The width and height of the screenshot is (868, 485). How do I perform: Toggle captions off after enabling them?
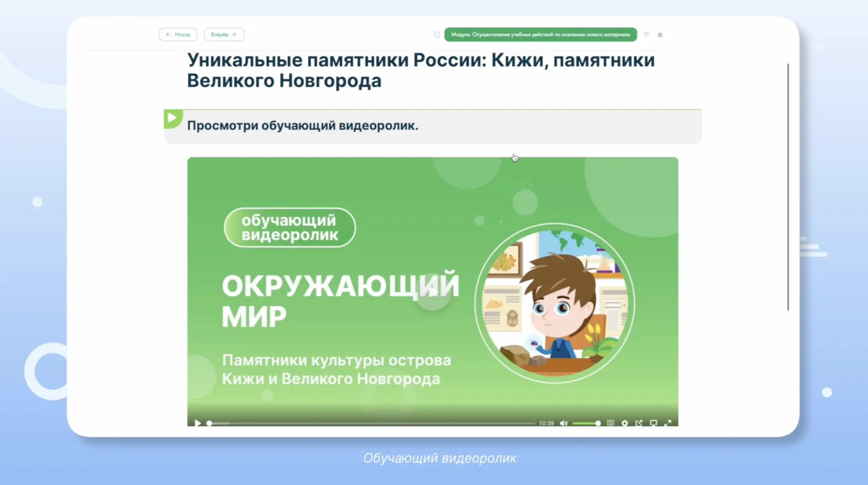610,423
